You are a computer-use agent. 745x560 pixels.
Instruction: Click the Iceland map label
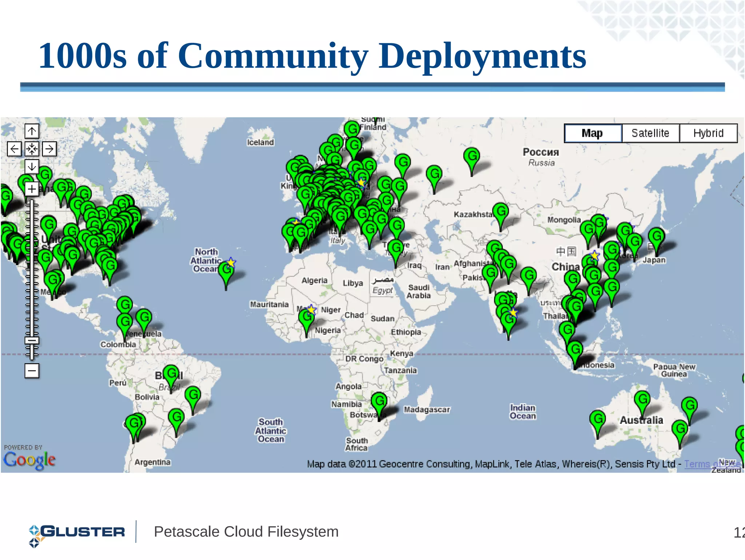point(260,142)
